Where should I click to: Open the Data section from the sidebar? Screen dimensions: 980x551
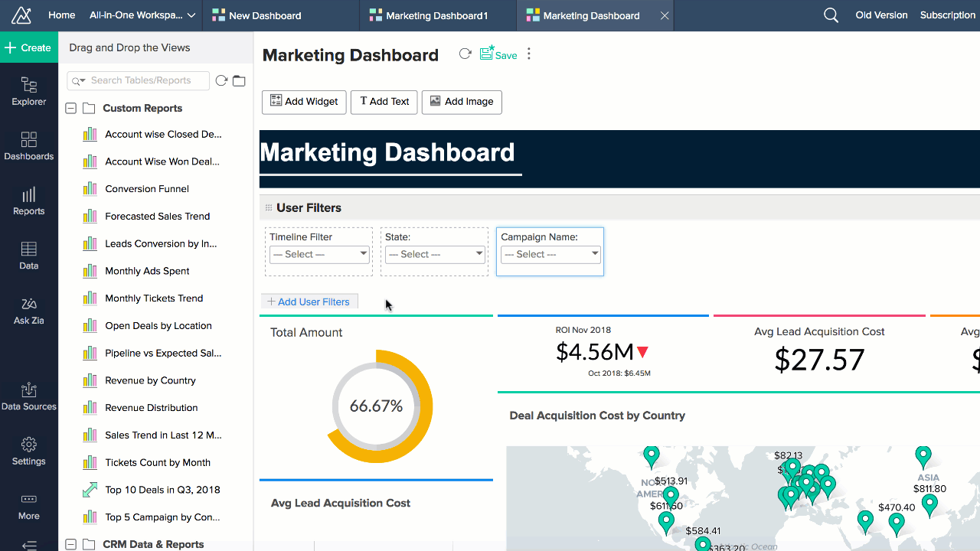click(28, 256)
